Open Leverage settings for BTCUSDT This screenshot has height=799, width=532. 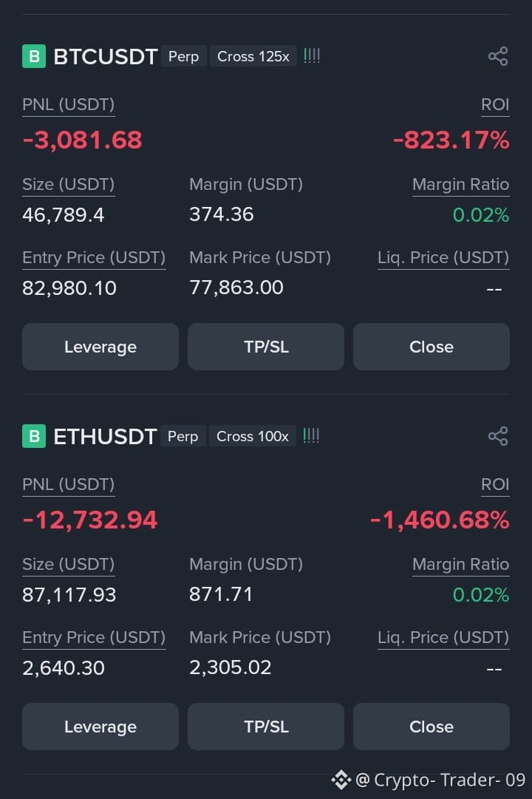pos(100,347)
